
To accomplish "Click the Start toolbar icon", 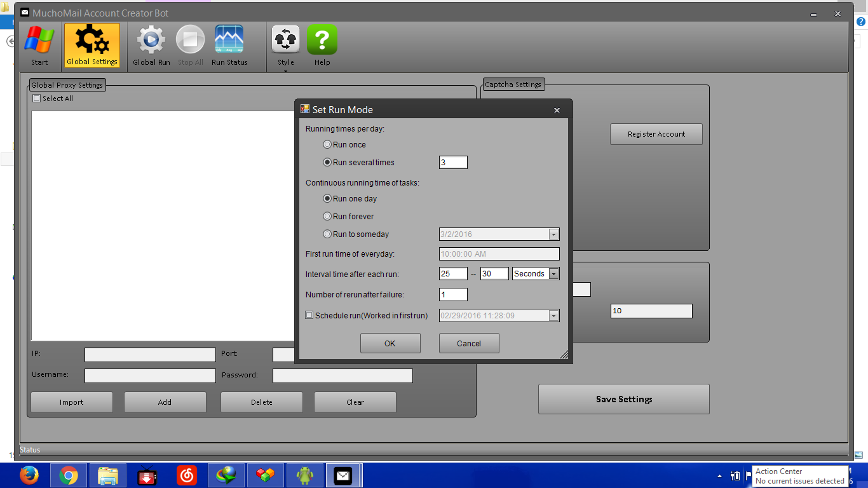I will (39, 44).
